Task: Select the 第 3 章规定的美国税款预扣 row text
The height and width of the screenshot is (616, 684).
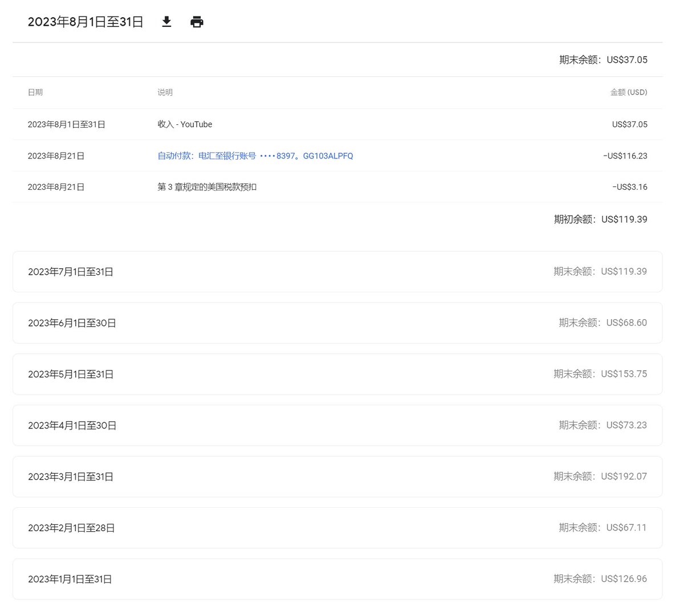Action: coord(207,187)
